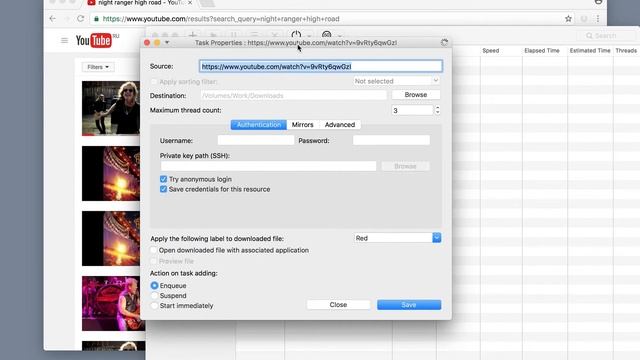Select Start immediately radio option
Viewport: 640px width, 360px height.
[154, 306]
